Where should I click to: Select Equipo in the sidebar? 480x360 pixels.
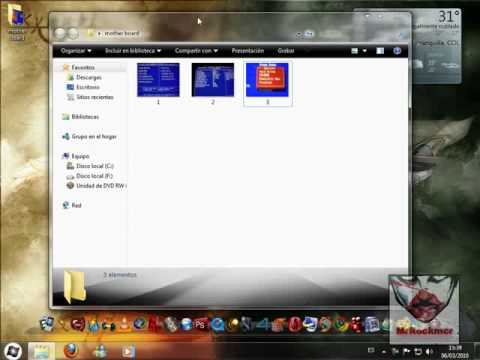click(x=80, y=156)
